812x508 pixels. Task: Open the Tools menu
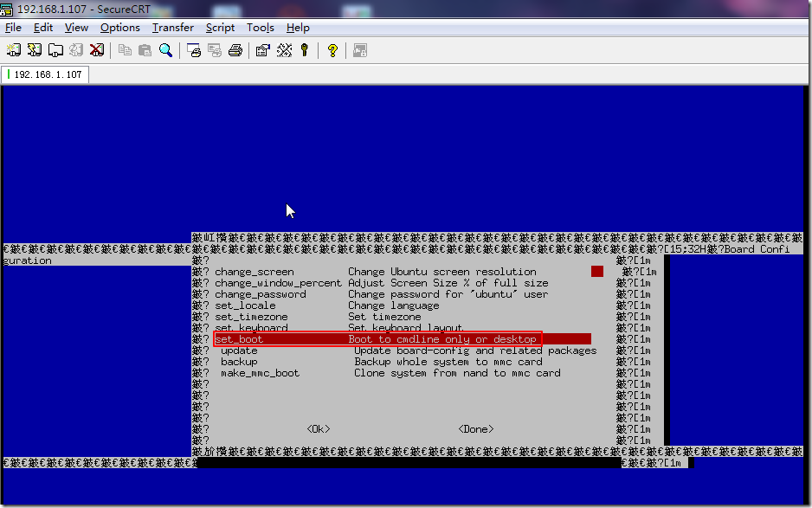pos(261,28)
